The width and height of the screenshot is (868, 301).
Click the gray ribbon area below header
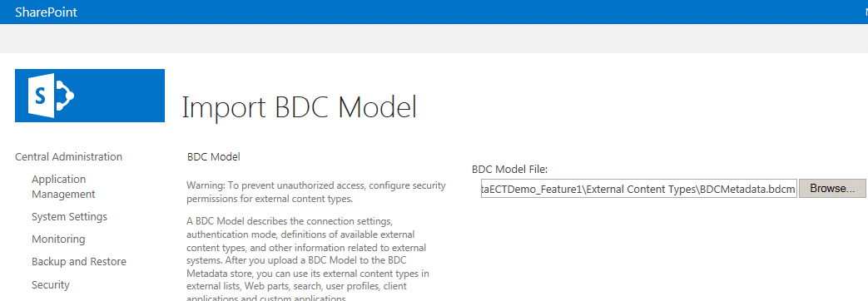tap(434, 39)
